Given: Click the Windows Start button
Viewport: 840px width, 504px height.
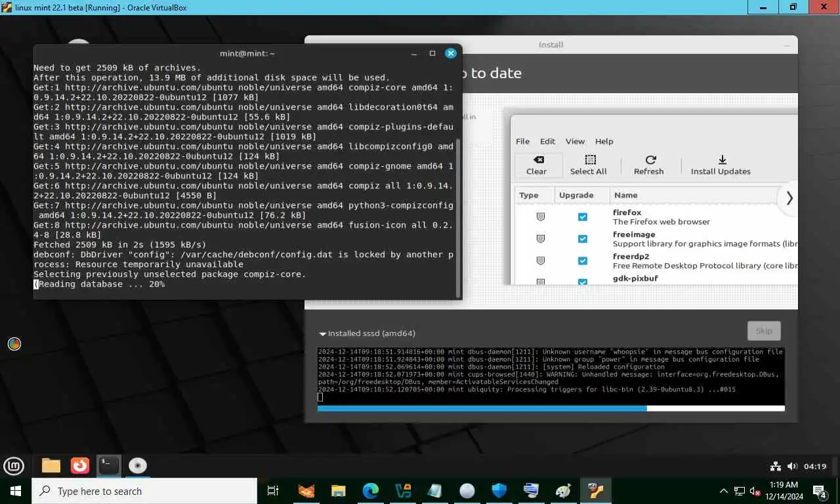Looking at the screenshot, I should coord(15,491).
